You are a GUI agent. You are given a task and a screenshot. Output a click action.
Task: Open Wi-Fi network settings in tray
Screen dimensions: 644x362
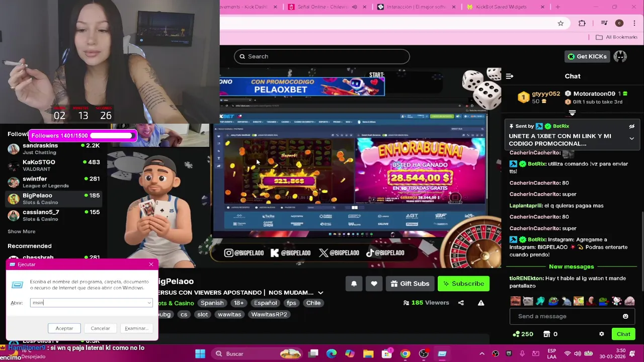[568, 353]
